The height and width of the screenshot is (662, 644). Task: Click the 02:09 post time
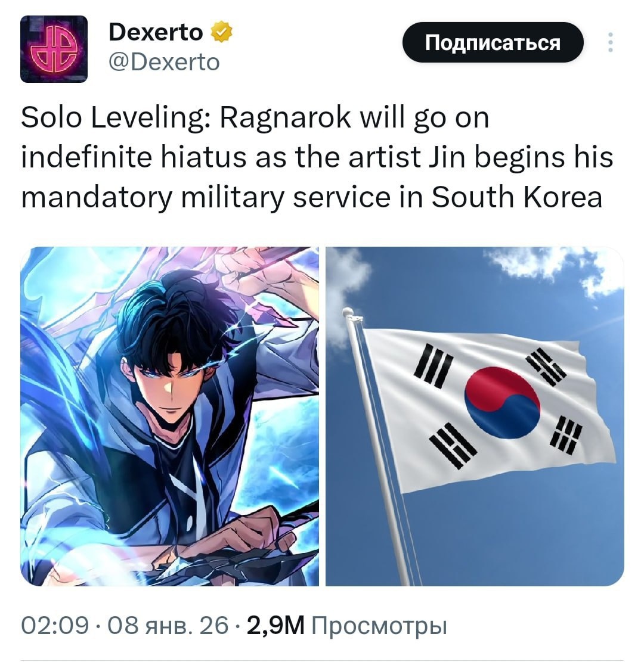(x=55, y=625)
